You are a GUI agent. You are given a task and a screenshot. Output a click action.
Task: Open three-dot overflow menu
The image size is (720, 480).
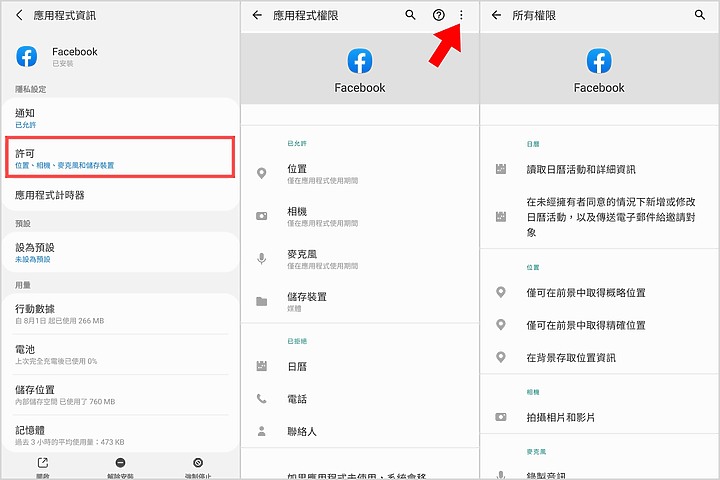(x=461, y=15)
